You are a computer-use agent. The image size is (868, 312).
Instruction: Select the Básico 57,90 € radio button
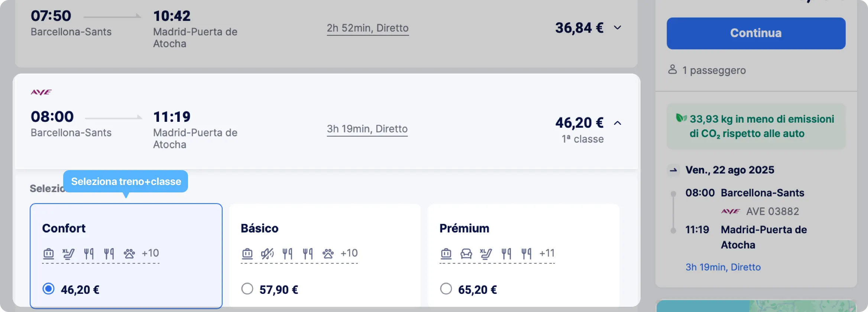(247, 289)
